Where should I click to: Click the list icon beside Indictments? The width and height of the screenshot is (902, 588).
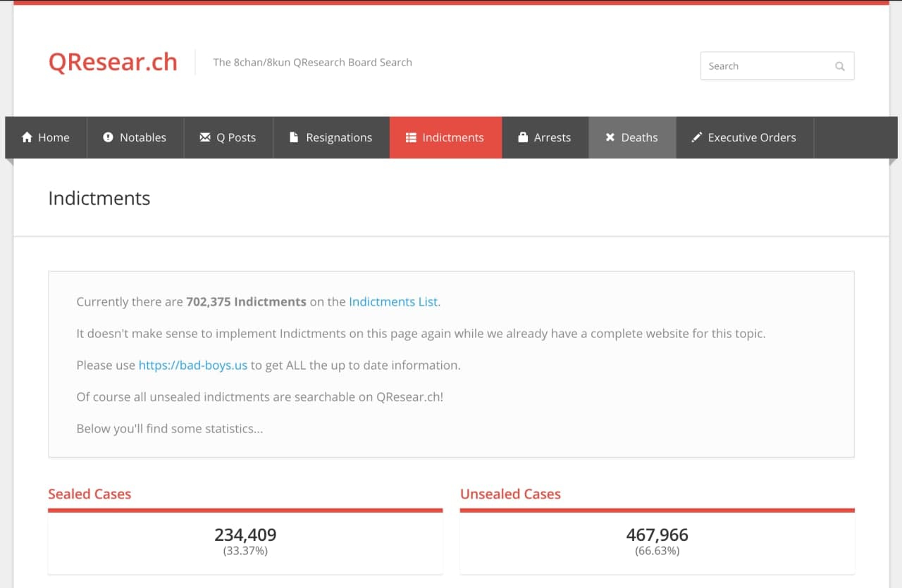pyautogui.click(x=412, y=137)
